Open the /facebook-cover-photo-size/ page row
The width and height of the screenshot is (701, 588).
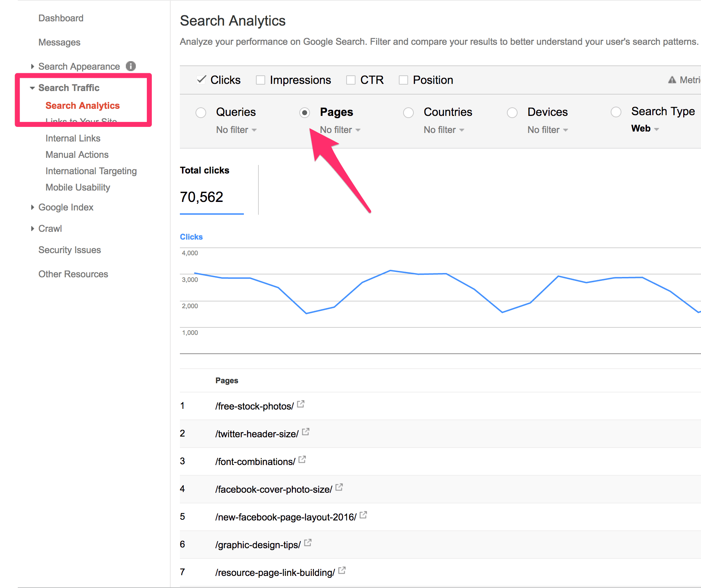point(440,489)
